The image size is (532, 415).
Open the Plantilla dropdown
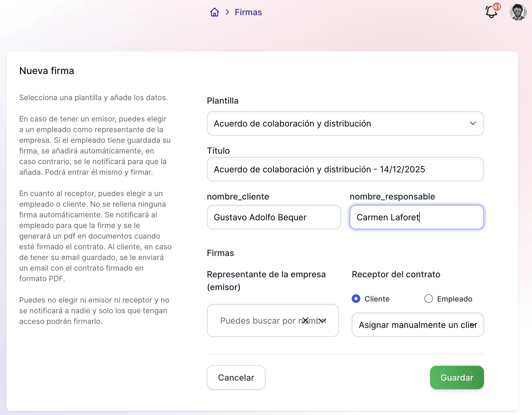[345, 123]
